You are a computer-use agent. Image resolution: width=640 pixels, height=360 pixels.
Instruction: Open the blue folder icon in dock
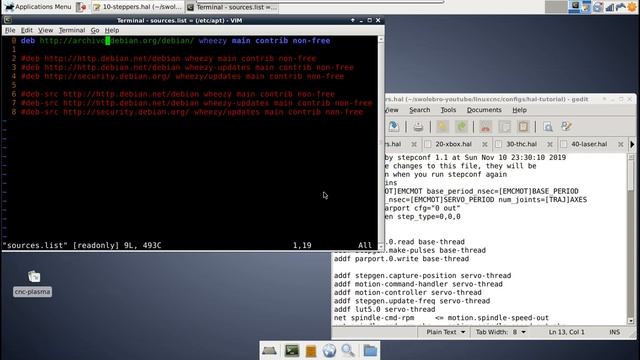[370, 351]
